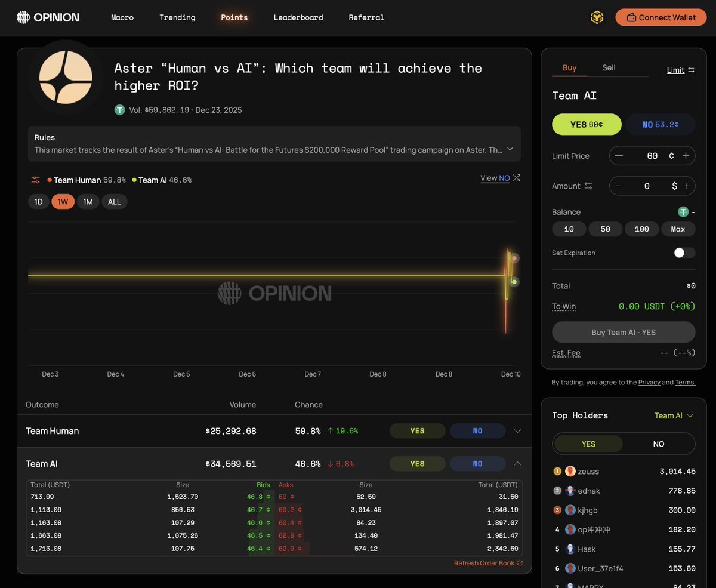The image size is (716, 588).
Task: Open chart settings sliders icon
Action: coord(36,180)
